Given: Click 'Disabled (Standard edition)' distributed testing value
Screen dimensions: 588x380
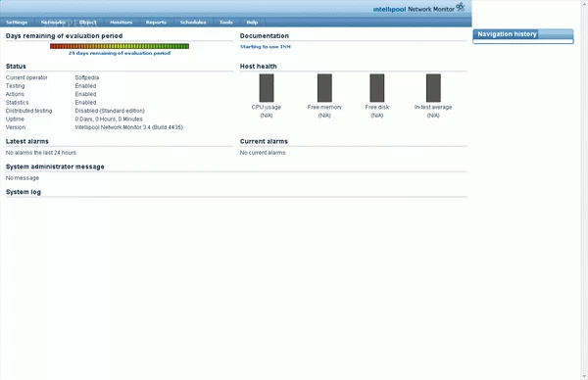Looking at the screenshot, I should coord(110,111).
